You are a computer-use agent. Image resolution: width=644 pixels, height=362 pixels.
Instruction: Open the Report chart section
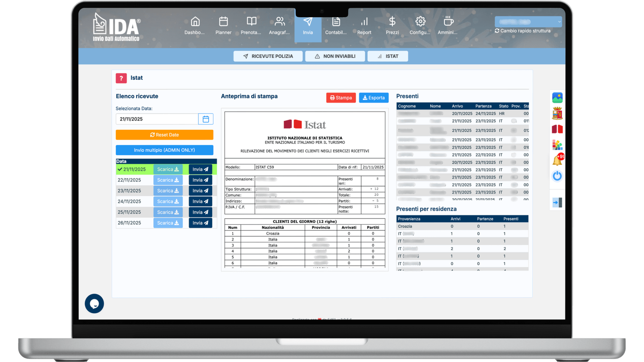364,26
